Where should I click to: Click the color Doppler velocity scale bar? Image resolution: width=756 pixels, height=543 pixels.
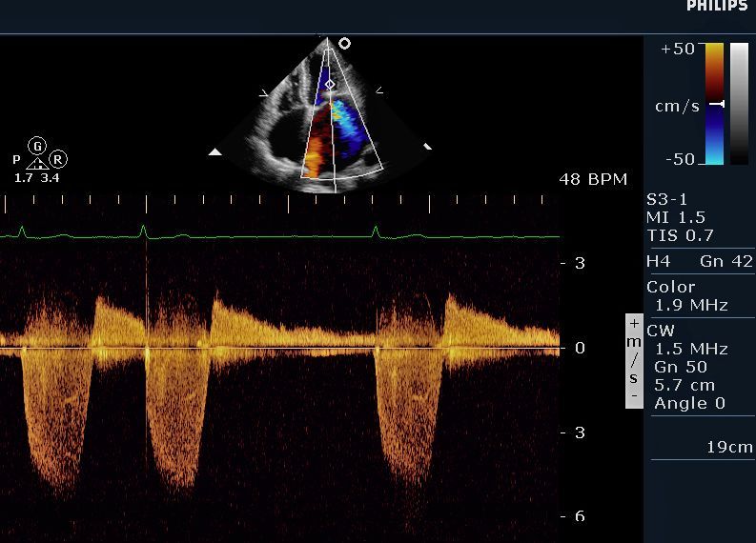(x=714, y=103)
